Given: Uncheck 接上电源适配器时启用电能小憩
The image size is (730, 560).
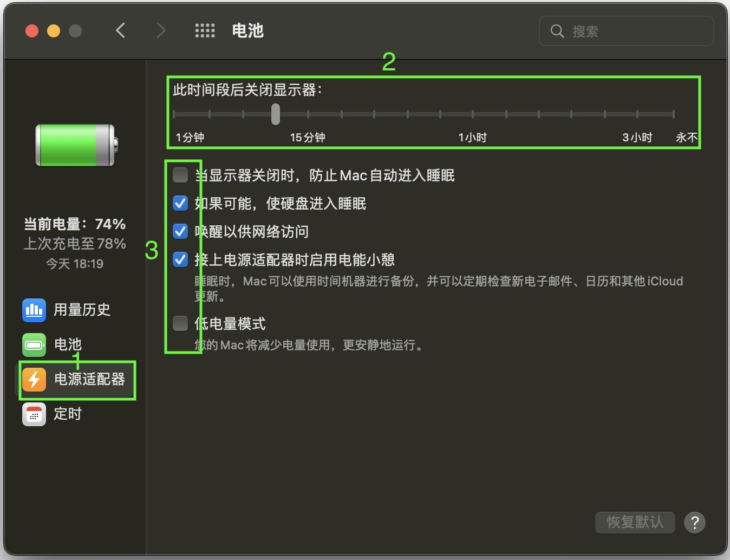Looking at the screenshot, I should click(180, 259).
